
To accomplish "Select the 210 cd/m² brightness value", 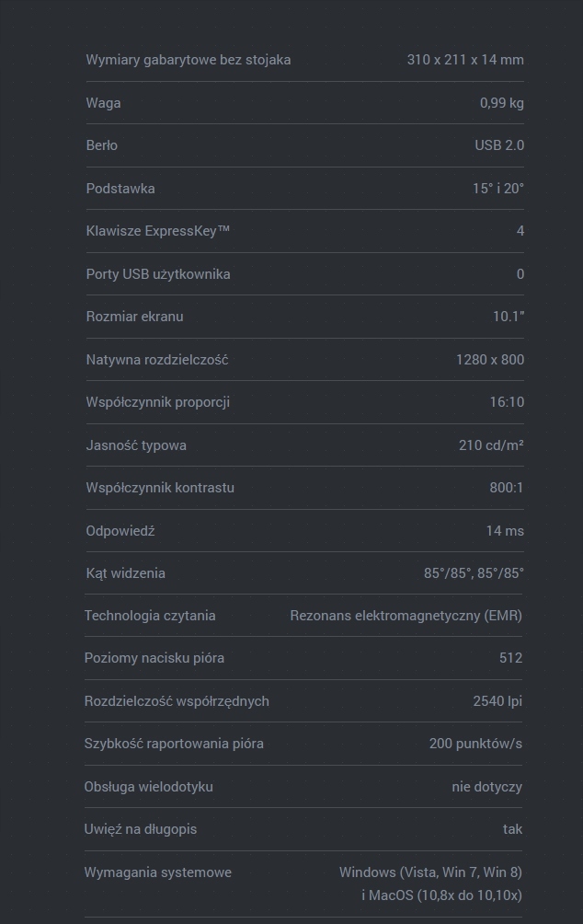I will 491,445.
